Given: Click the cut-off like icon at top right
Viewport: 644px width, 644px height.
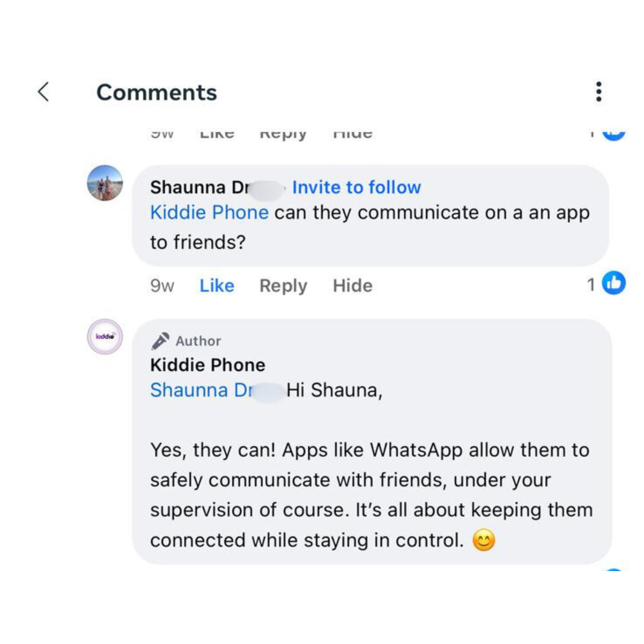Looking at the screenshot, I should (614, 134).
